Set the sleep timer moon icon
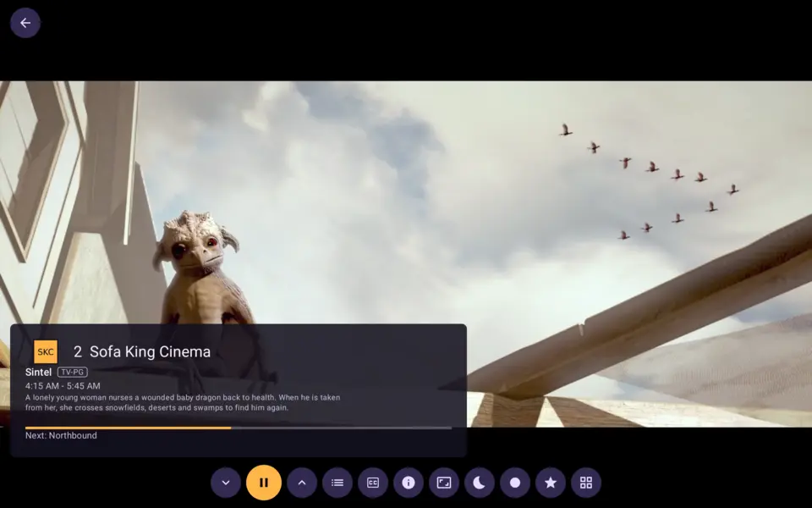 point(480,483)
